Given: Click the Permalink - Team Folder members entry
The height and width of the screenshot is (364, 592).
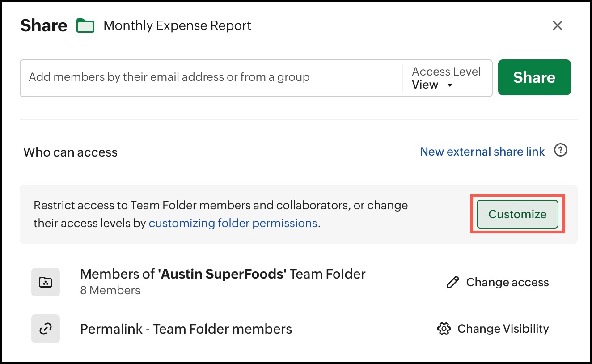Looking at the screenshot, I should tap(186, 330).
